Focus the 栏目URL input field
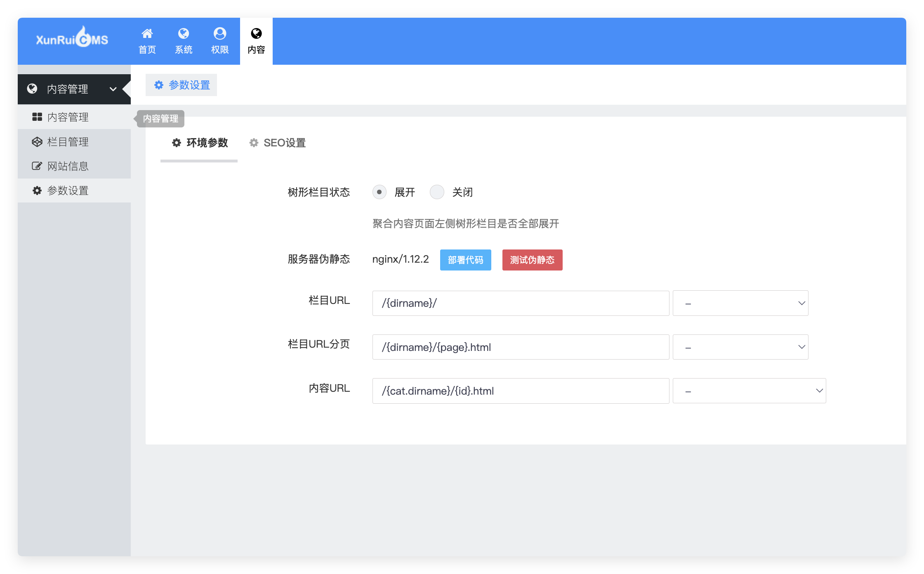 click(x=521, y=303)
